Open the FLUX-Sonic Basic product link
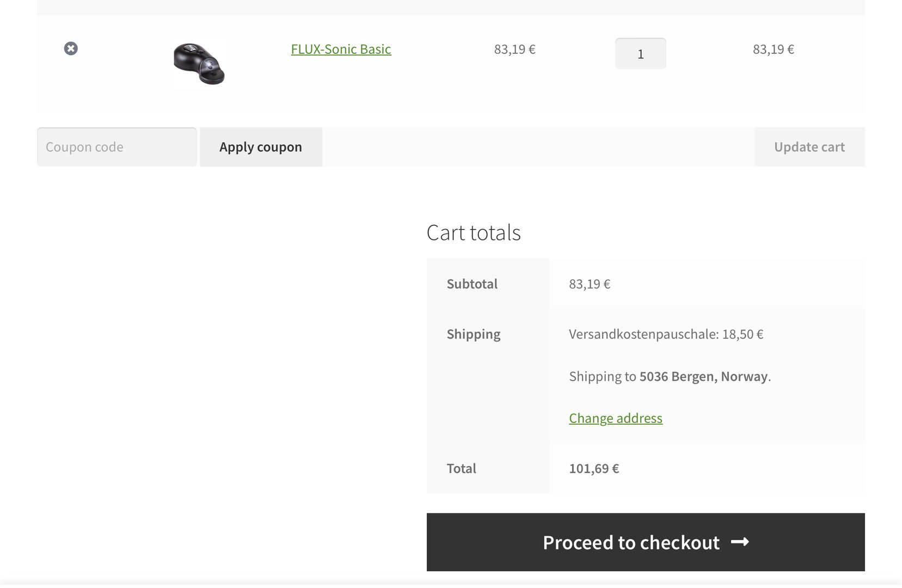Image resolution: width=902 pixels, height=588 pixels. 341,49
